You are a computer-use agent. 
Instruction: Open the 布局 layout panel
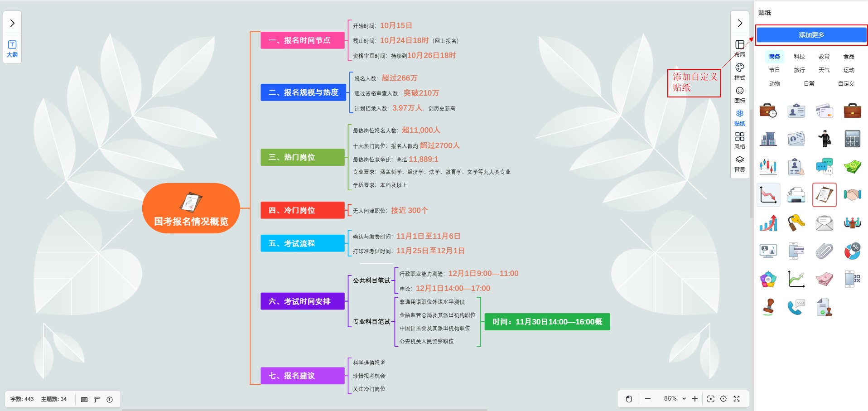739,48
